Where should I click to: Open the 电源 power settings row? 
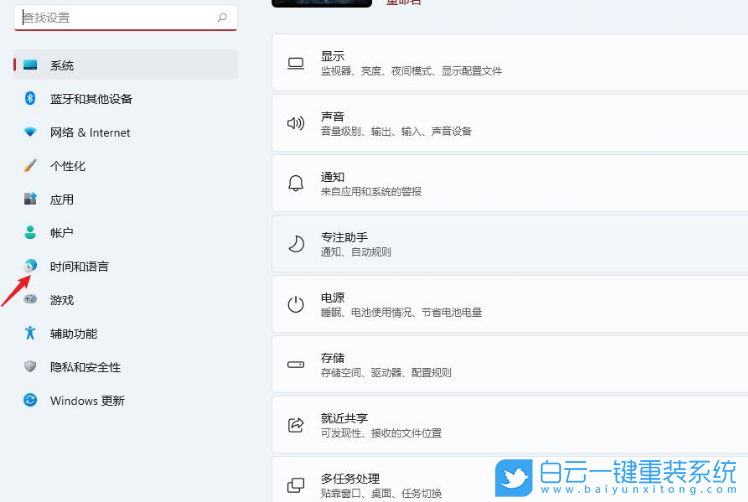click(510, 304)
